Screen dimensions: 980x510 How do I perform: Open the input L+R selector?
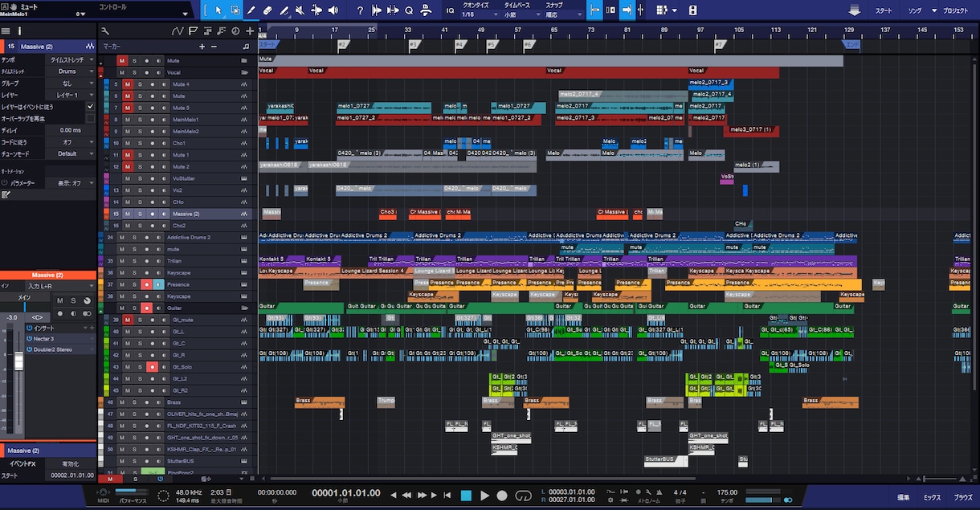[x=59, y=286]
